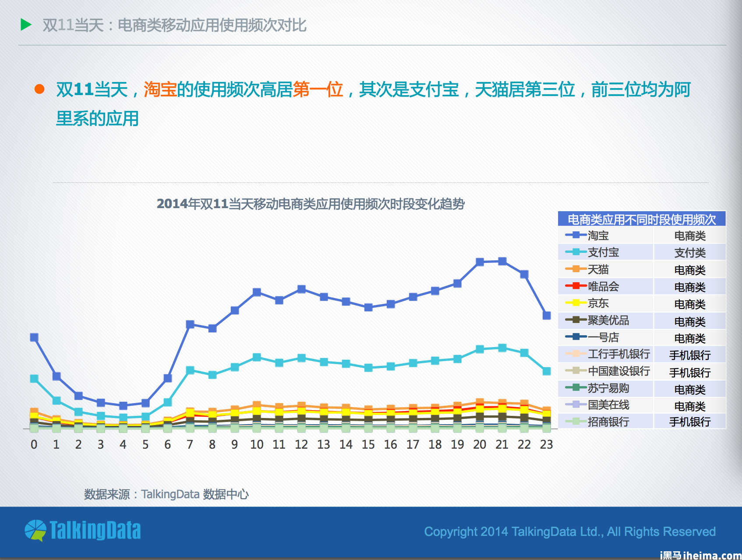Image resolution: width=742 pixels, height=560 pixels.
Task: Click the Copyright 2014 TalkingData footer text
Action: pyautogui.click(x=570, y=532)
